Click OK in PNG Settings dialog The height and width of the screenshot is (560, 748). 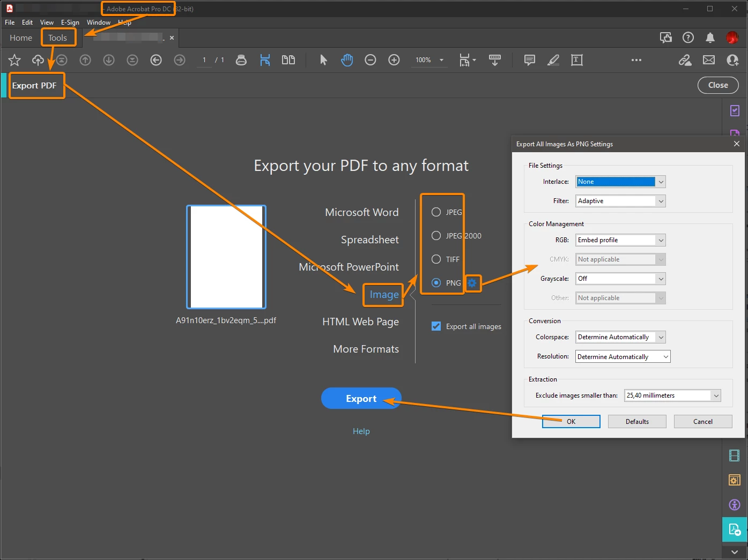[x=571, y=422]
